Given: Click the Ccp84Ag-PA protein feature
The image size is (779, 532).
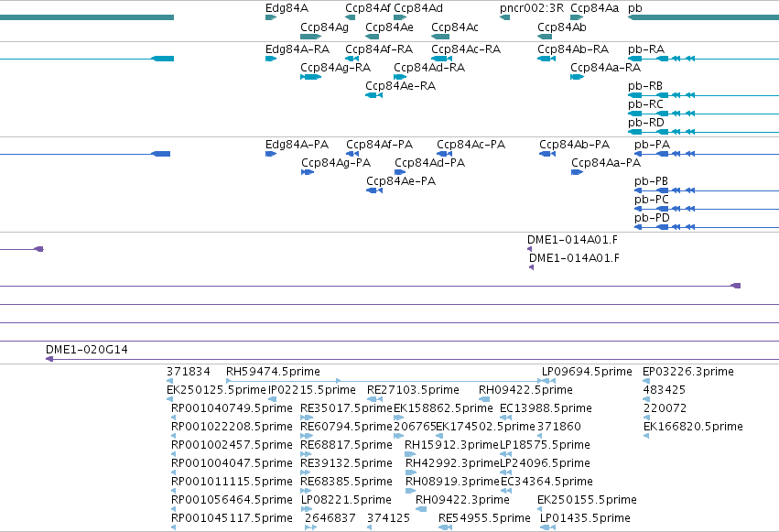Looking at the screenshot, I should pos(308,172).
